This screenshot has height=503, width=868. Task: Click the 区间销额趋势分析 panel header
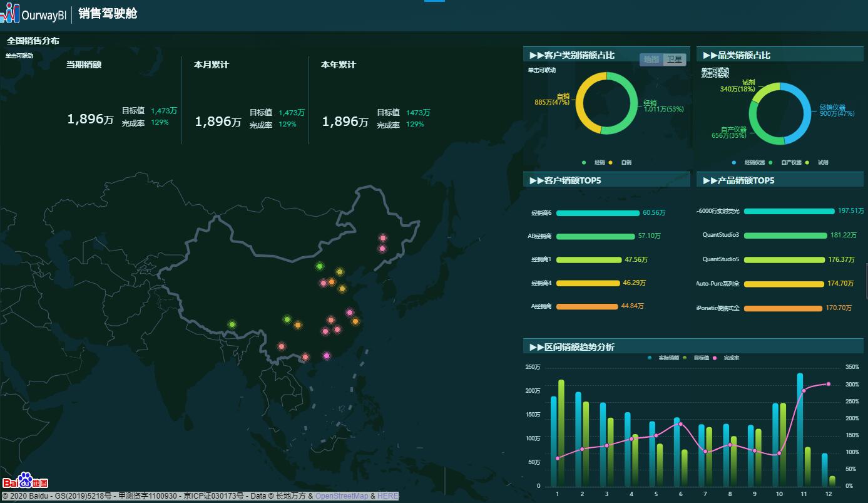(x=572, y=347)
